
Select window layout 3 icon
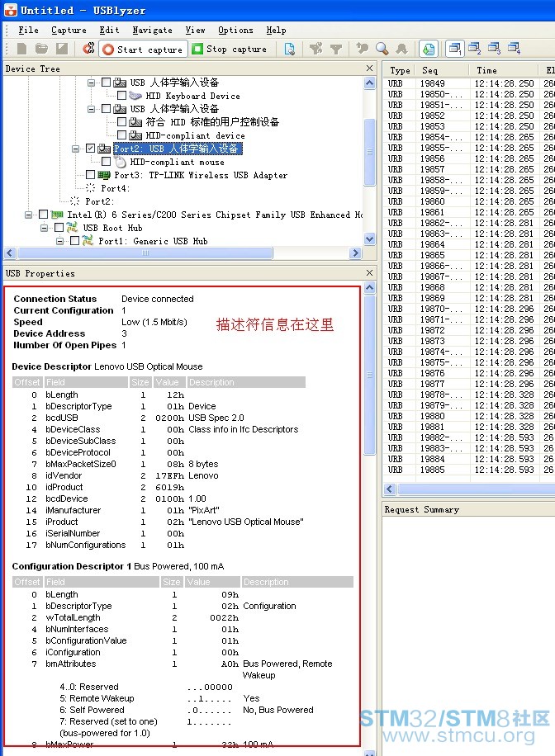pyautogui.click(x=494, y=49)
